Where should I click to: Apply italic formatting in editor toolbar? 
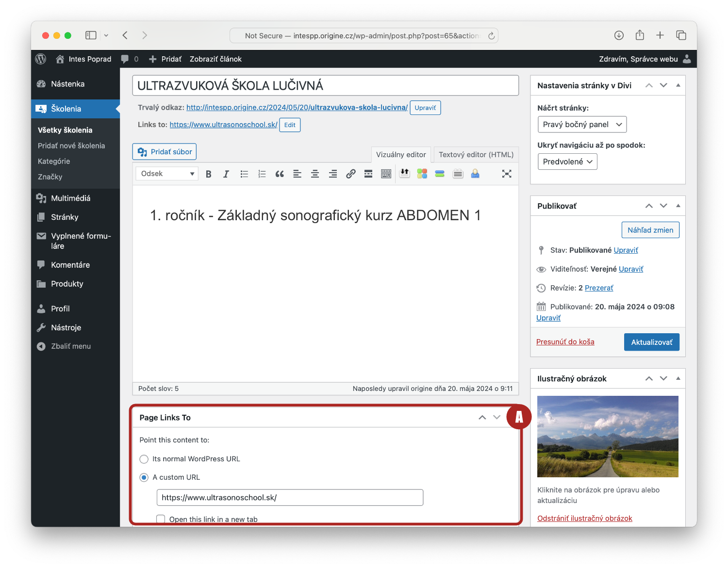226,174
